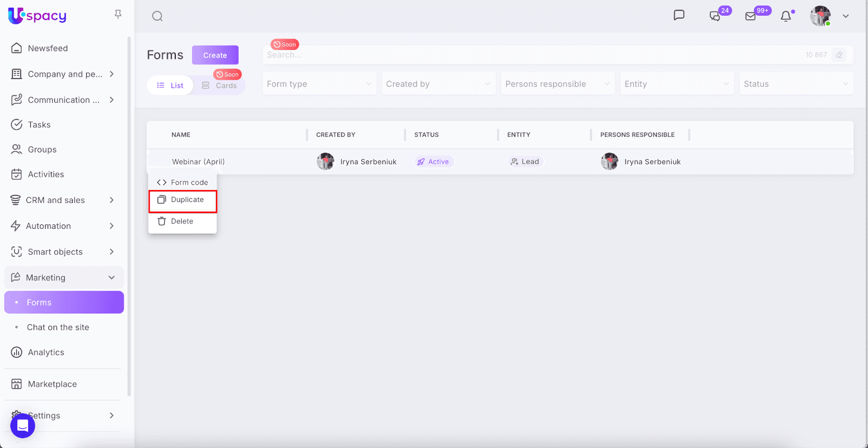Click the STATUS column header

[426, 135]
